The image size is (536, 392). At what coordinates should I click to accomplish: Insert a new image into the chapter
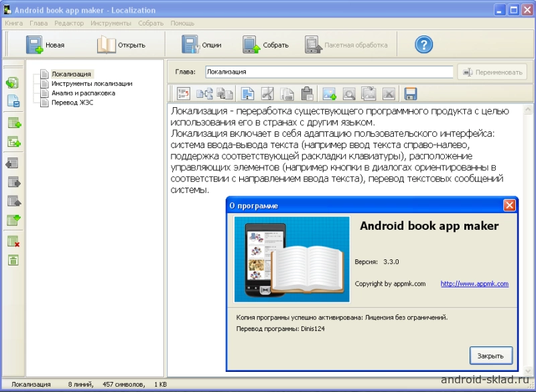[330, 92]
